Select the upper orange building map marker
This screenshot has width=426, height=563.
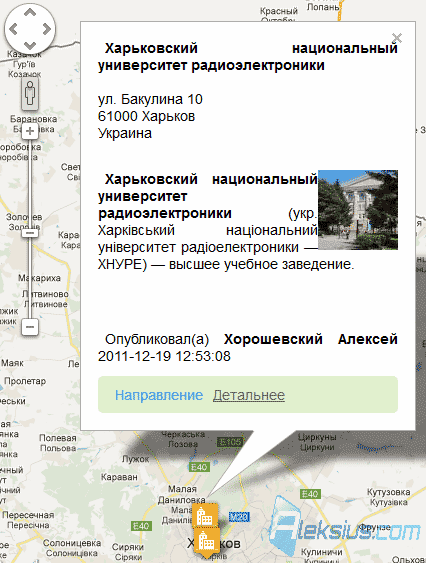pos(205,515)
